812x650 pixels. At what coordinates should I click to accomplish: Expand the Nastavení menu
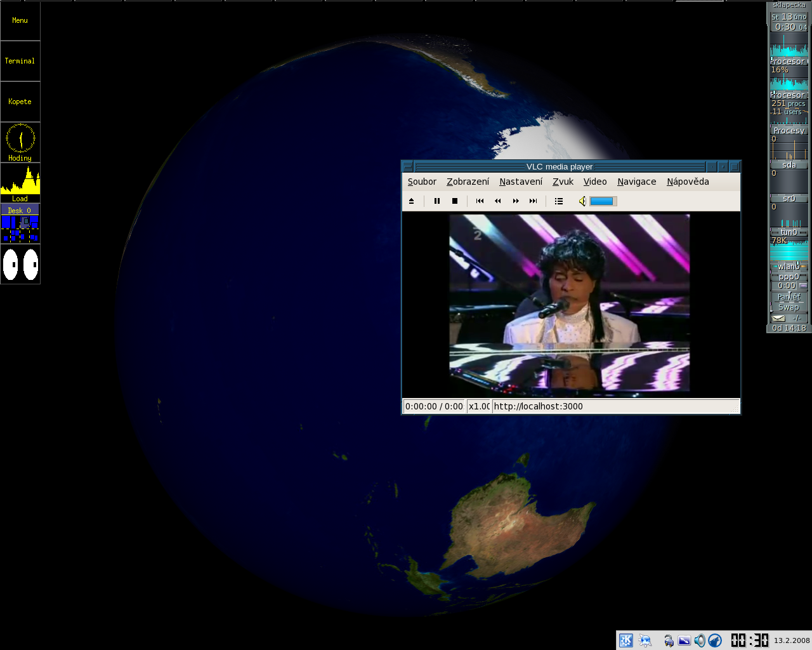coord(521,182)
